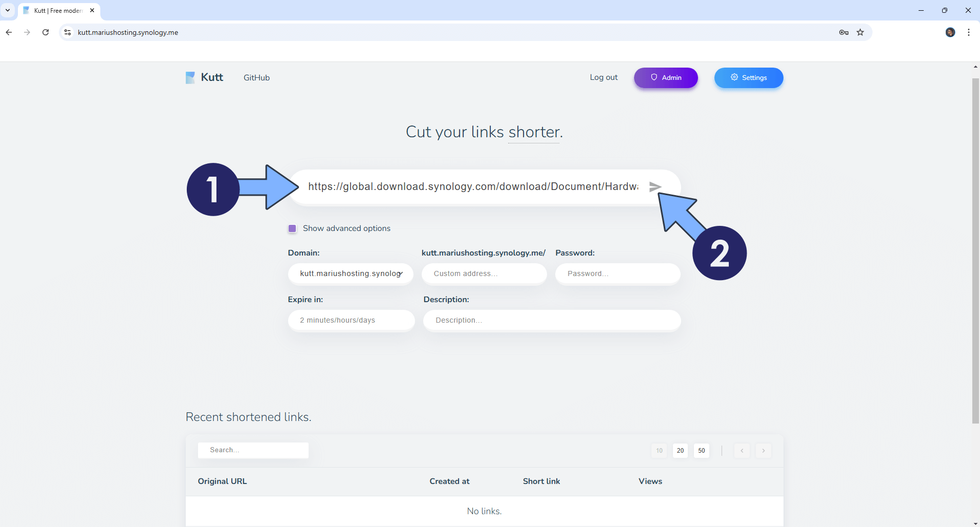Show 10 links per page

point(659,451)
